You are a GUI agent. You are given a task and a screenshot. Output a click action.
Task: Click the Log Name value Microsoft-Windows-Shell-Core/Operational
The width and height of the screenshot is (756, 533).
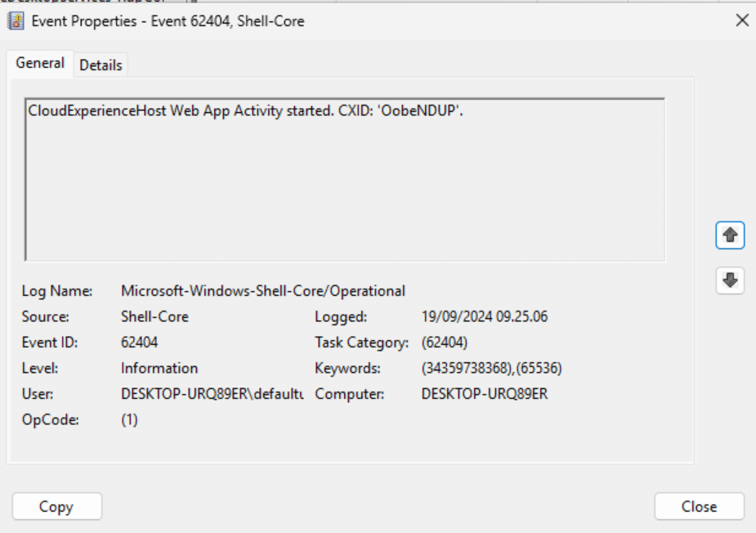[x=263, y=291]
